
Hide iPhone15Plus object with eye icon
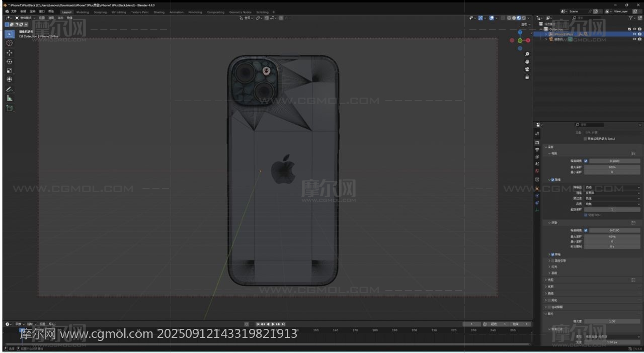point(634,34)
